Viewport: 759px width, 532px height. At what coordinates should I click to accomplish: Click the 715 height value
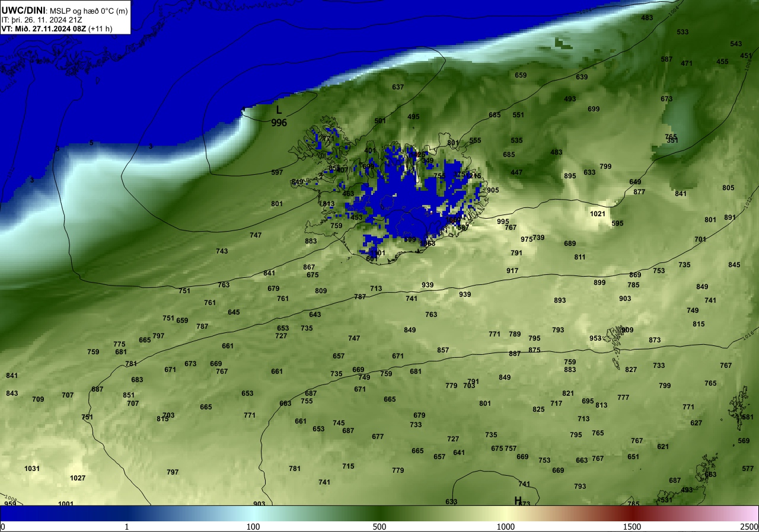click(x=348, y=466)
